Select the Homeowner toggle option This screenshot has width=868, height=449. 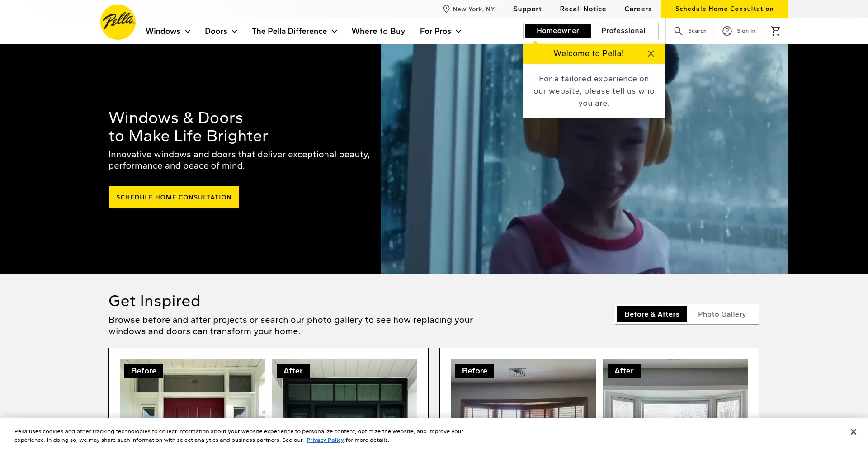click(557, 31)
